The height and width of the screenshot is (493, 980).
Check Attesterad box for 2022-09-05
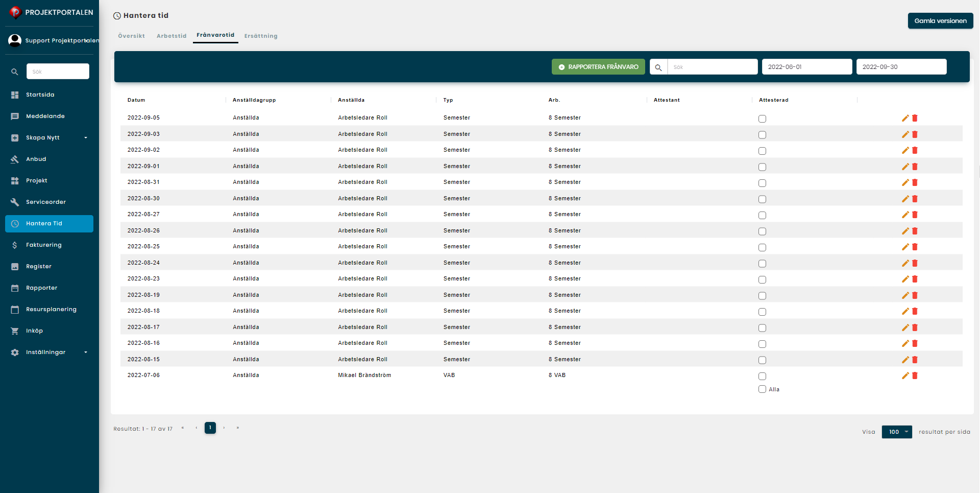click(x=762, y=119)
